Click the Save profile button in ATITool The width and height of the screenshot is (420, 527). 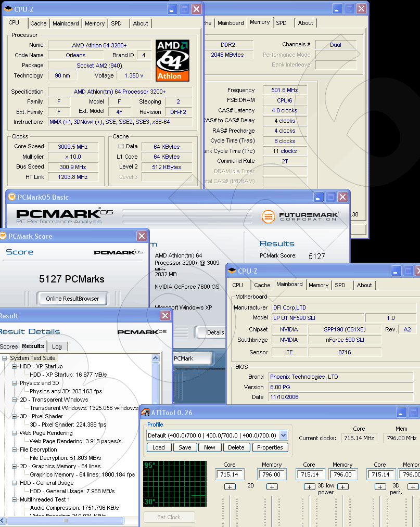pyautogui.click(x=185, y=447)
